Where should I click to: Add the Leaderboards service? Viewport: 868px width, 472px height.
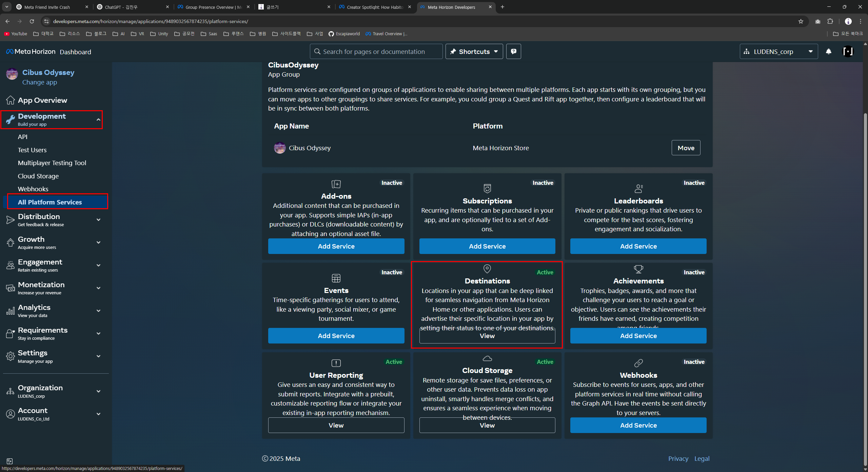click(x=638, y=246)
